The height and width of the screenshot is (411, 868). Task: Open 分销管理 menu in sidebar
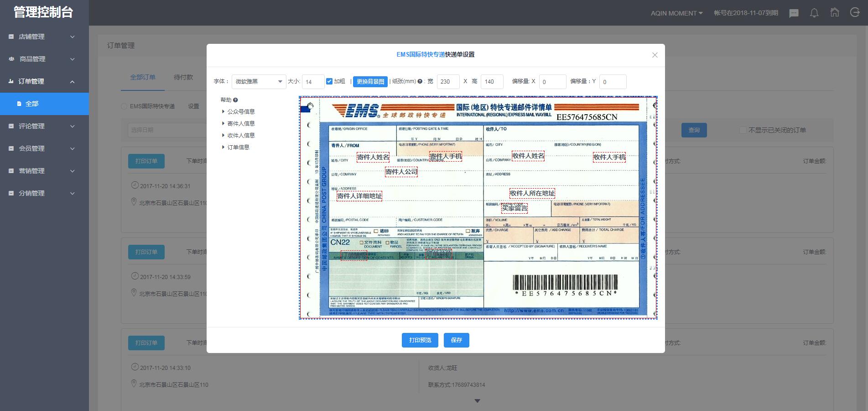click(44, 193)
